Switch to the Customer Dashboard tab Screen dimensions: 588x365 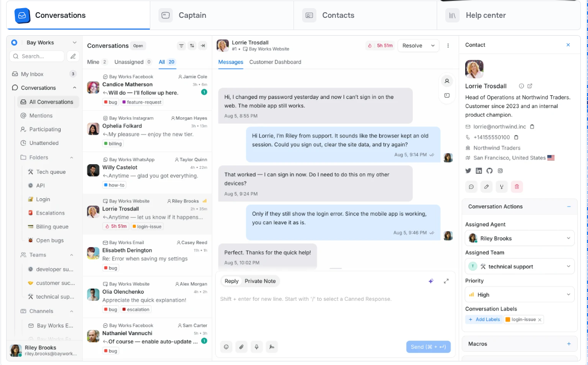tap(275, 62)
